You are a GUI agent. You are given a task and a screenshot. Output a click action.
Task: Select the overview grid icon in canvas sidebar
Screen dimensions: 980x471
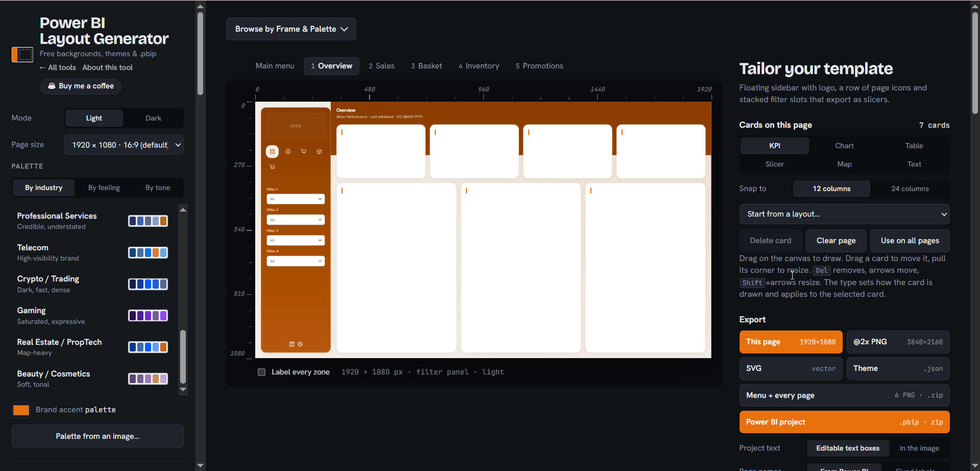tap(273, 152)
